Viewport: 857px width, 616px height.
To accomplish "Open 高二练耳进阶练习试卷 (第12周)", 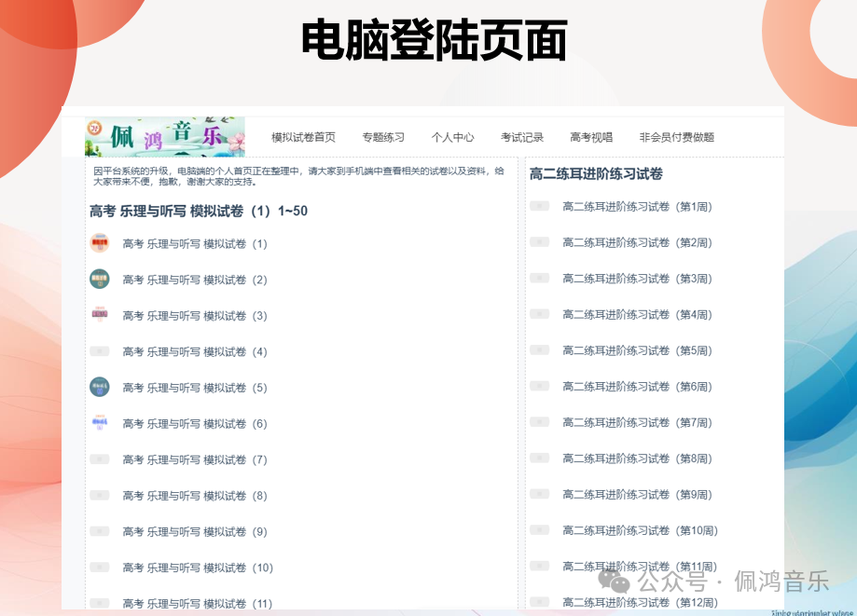I will [x=640, y=602].
